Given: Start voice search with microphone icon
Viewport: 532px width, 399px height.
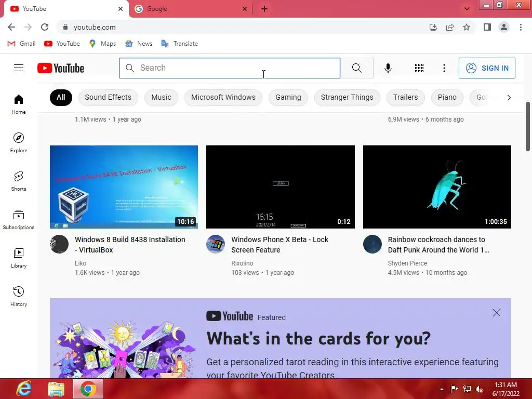Looking at the screenshot, I should point(388,68).
